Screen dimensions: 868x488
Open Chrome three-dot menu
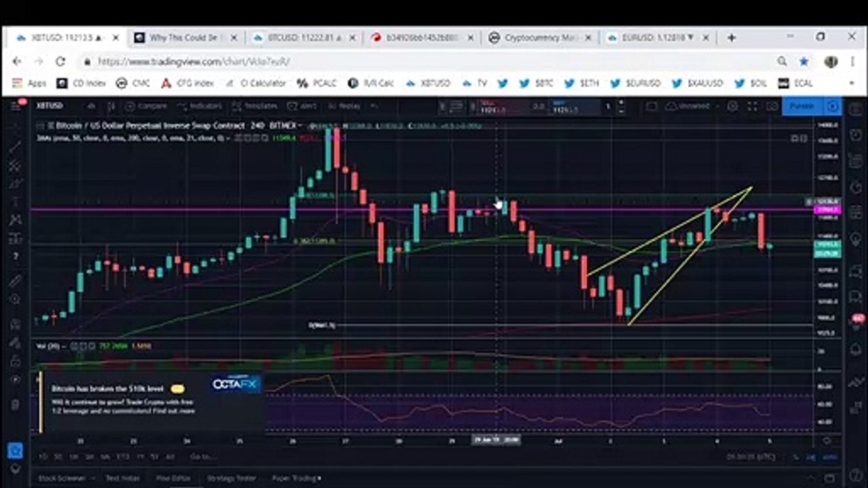pyautogui.click(x=852, y=61)
